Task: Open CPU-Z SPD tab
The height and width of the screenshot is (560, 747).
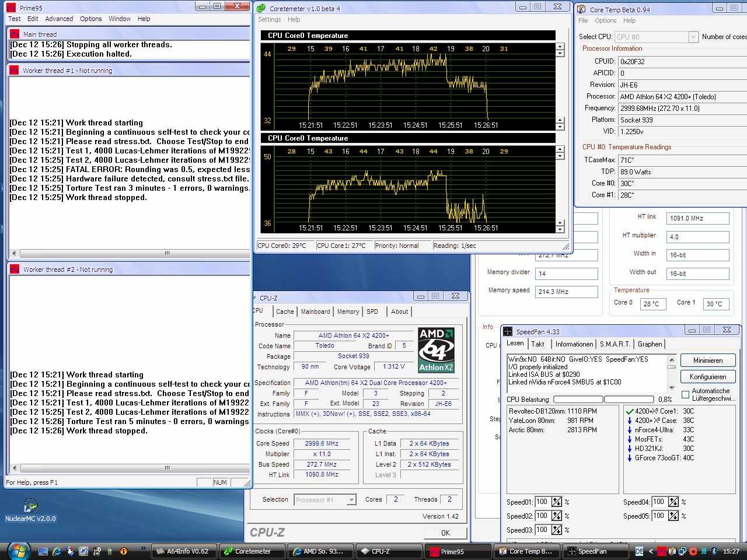Action: click(372, 311)
